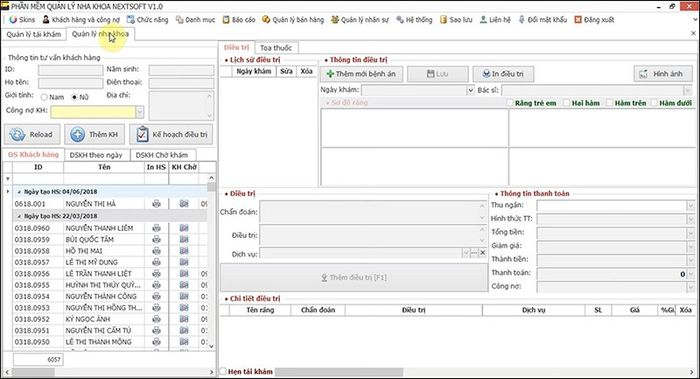This screenshot has height=379, width=700.
Task: Select DSKH theo ngày tab
Action: click(x=96, y=155)
